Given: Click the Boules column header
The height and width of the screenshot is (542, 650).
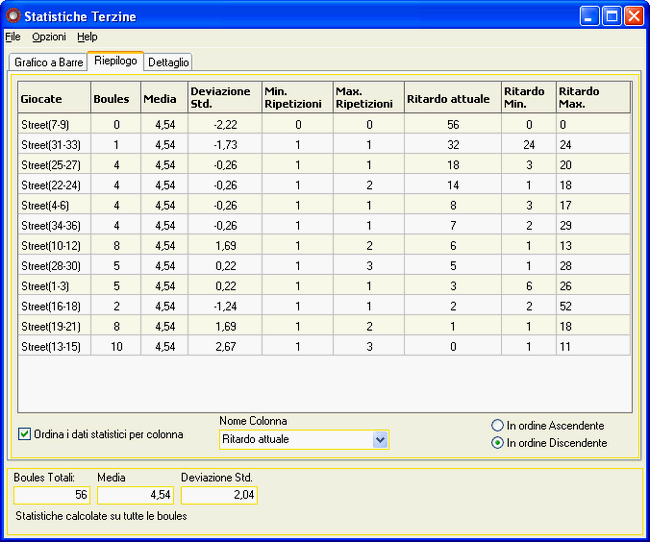Looking at the screenshot, I should coord(114,99).
